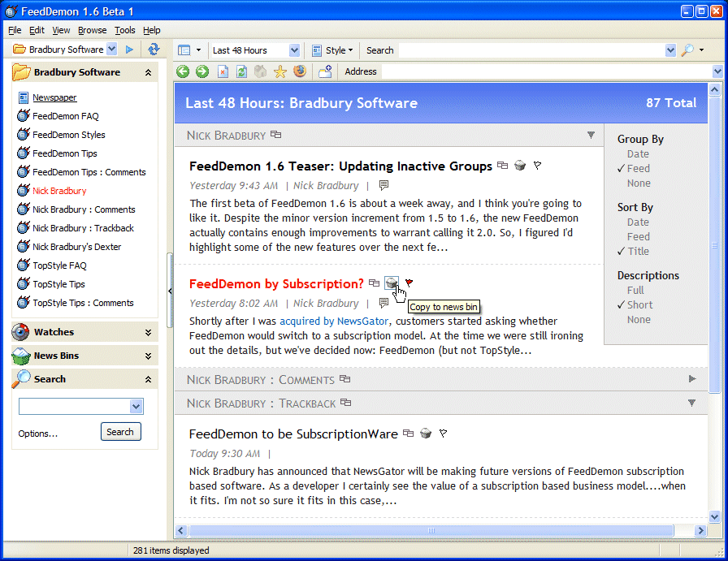Set Sort By to Feed

tap(639, 236)
